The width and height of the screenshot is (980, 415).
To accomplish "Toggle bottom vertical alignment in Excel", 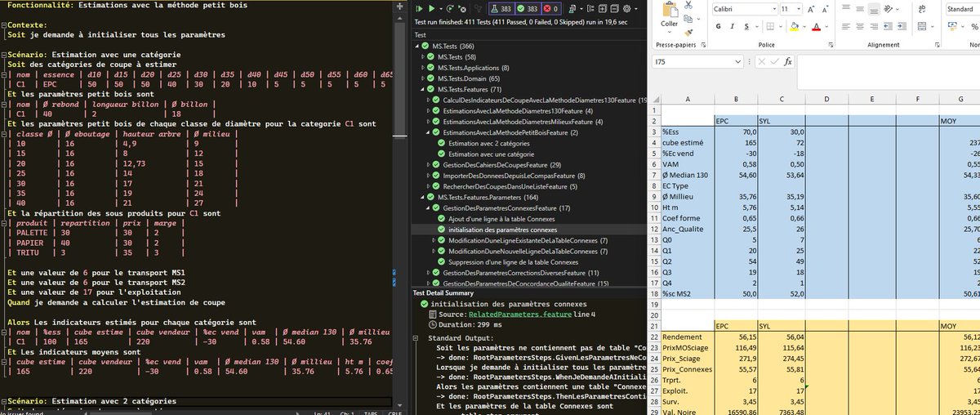I will (874, 9).
